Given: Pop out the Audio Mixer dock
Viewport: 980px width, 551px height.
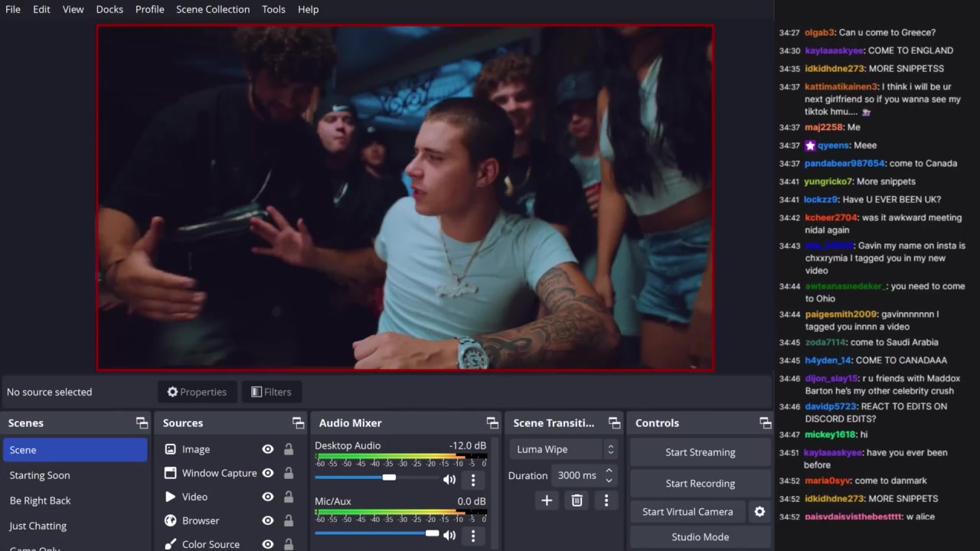Looking at the screenshot, I should [492, 423].
